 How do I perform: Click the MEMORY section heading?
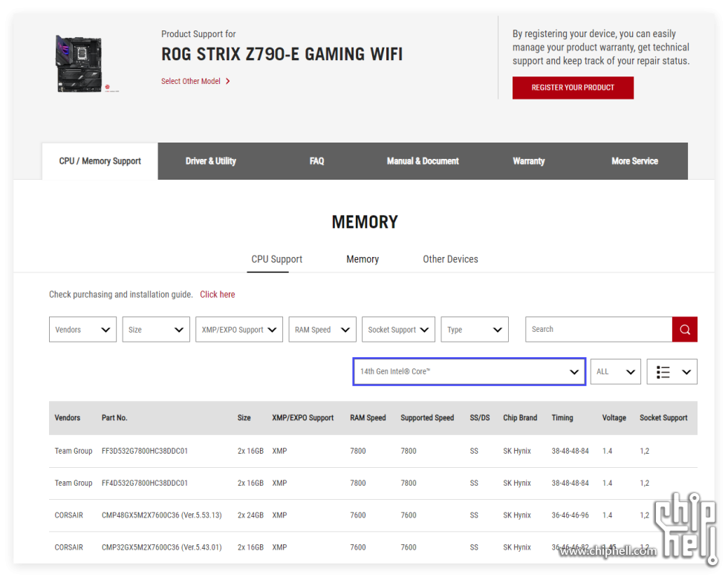(365, 222)
